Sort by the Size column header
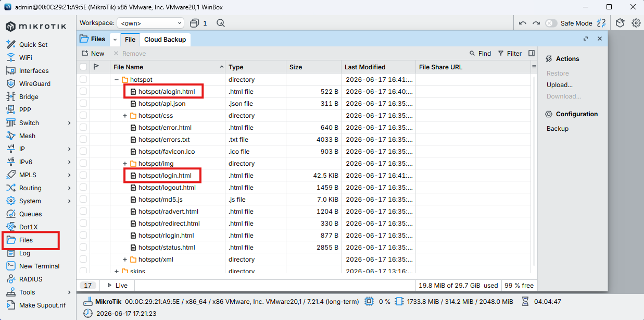Viewport: 644px width, 320px height. tap(313, 67)
